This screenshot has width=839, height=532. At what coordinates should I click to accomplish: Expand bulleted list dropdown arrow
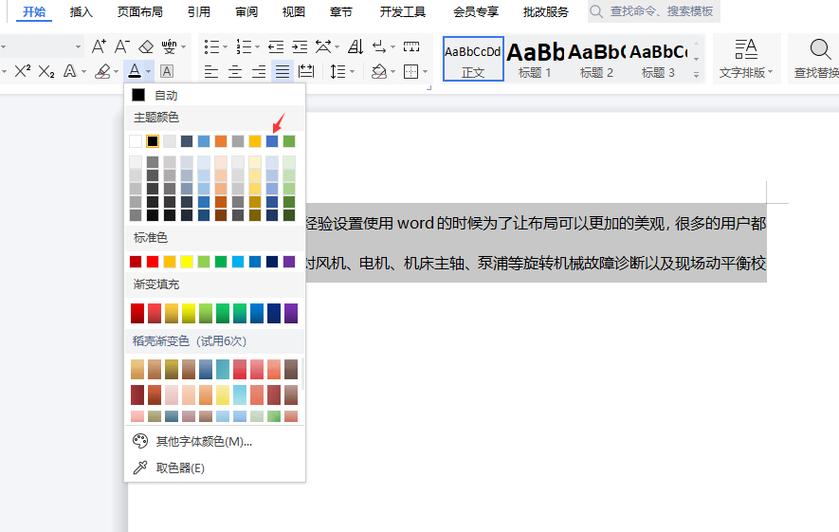tap(225, 47)
